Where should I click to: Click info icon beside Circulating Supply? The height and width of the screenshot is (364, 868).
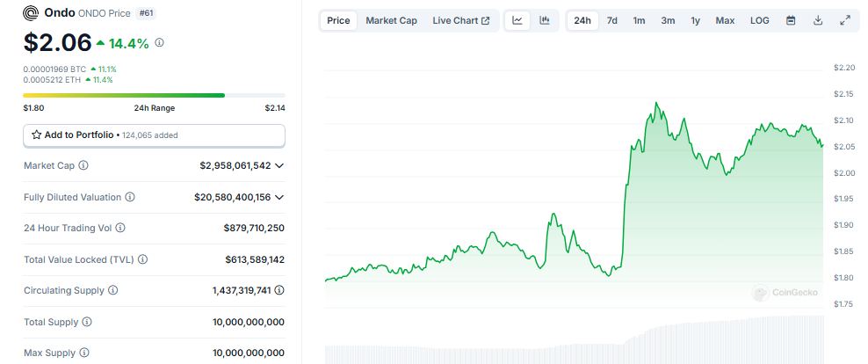point(112,290)
